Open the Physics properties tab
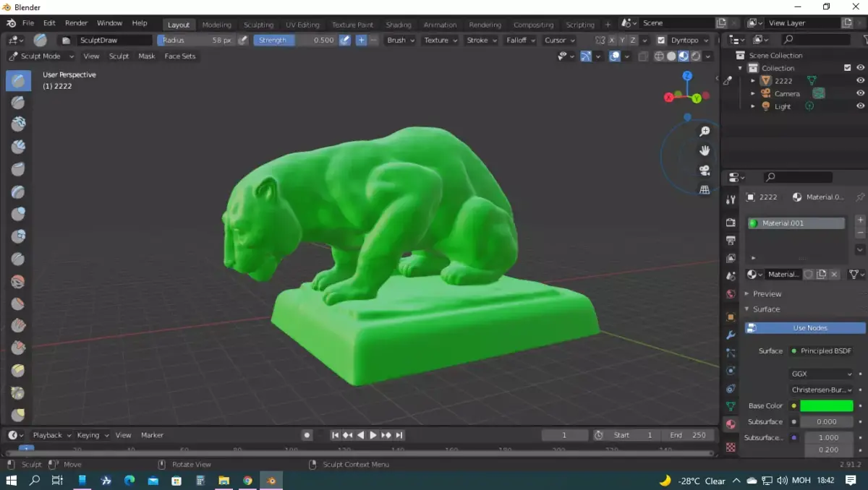Viewport: 868px width, 490px height. coord(731,371)
